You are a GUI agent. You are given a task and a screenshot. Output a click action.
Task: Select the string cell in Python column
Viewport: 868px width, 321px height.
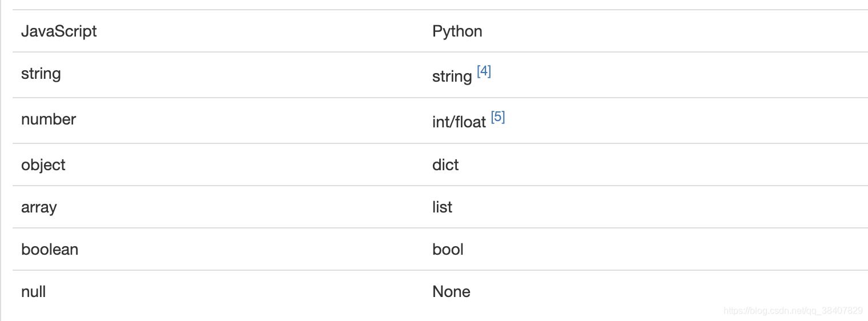point(452,76)
